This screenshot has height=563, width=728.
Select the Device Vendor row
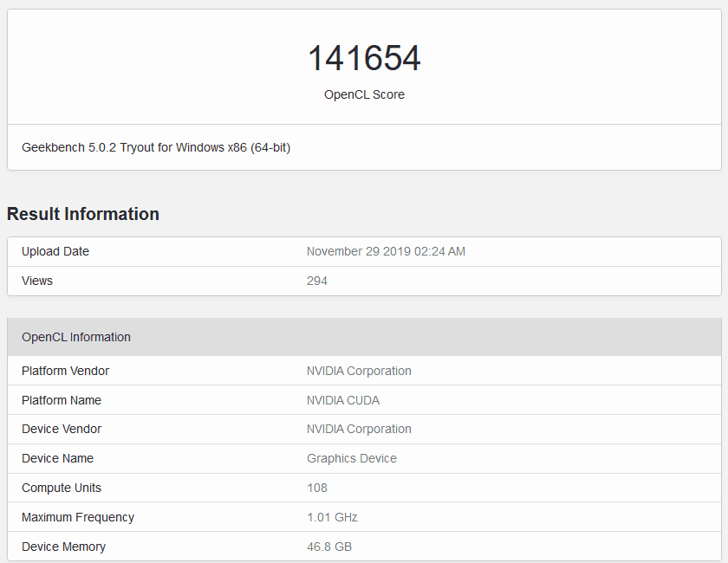click(x=62, y=429)
